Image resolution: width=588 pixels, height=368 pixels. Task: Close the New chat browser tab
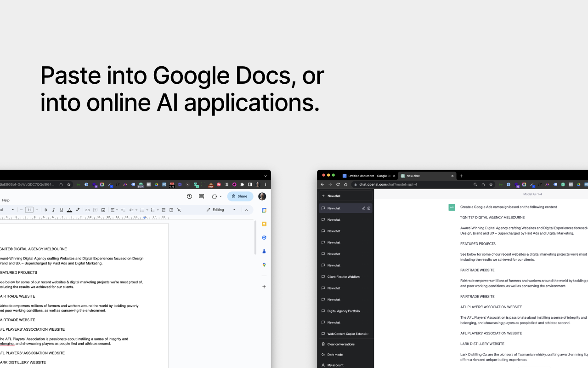click(452, 176)
